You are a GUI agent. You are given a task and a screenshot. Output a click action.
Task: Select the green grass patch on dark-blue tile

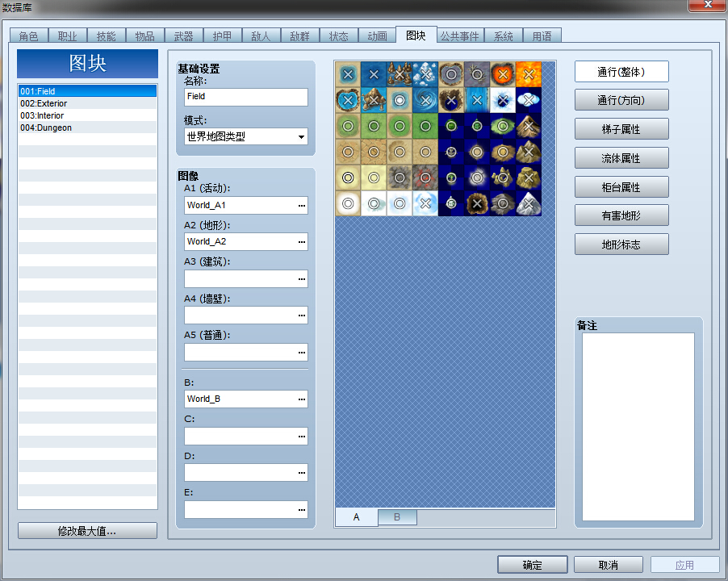pos(503,126)
